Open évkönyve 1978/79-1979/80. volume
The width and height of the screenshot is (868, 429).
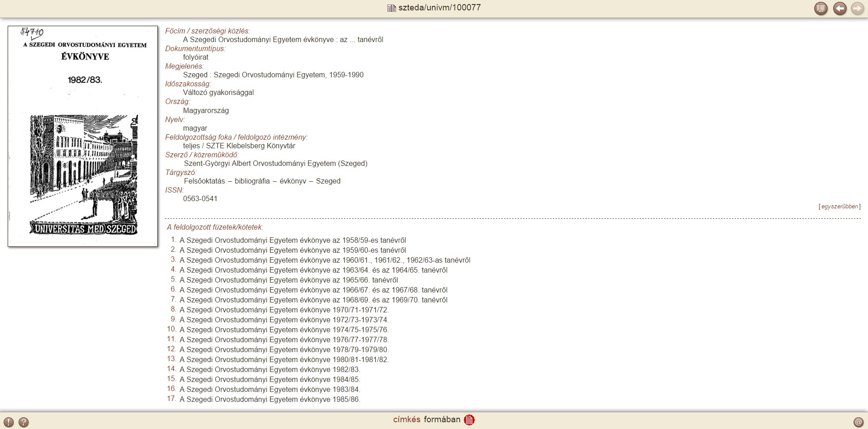point(284,350)
